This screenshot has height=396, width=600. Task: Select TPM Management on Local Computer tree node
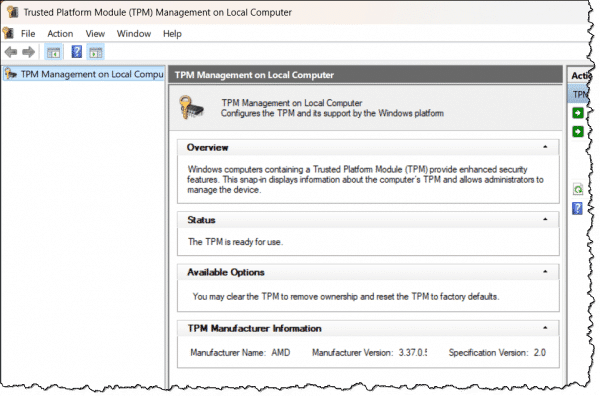[84, 74]
